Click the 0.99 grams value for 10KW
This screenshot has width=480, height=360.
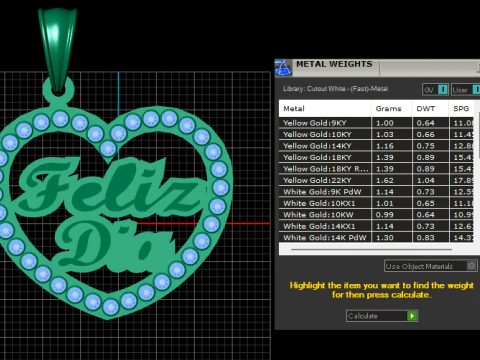[385, 215]
